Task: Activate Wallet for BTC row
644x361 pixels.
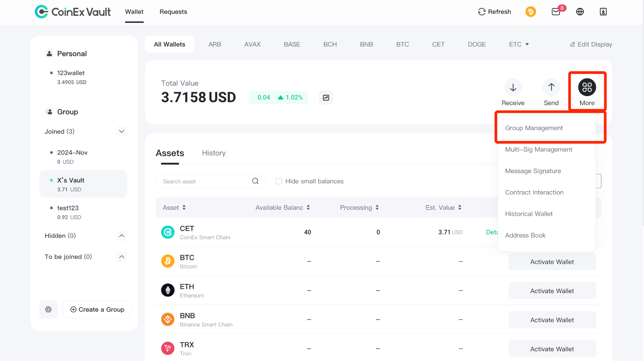Action: pos(552,262)
